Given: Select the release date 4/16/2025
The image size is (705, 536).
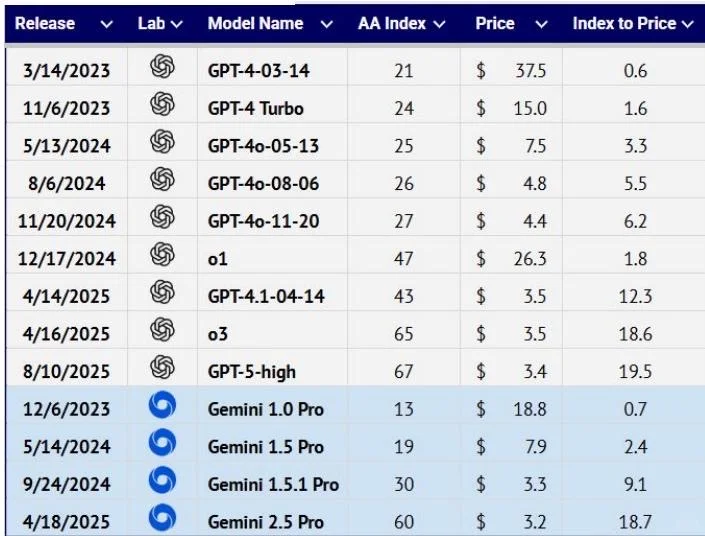Looking at the screenshot, I should [67, 334].
